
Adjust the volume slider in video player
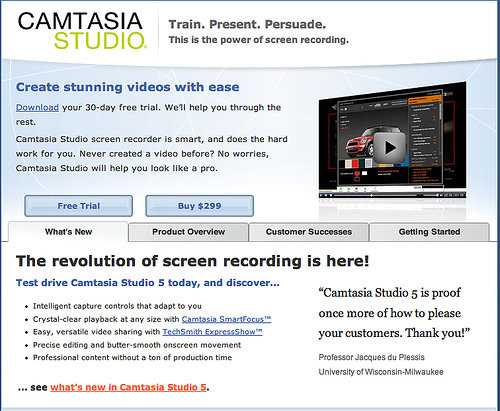coord(432,195)
